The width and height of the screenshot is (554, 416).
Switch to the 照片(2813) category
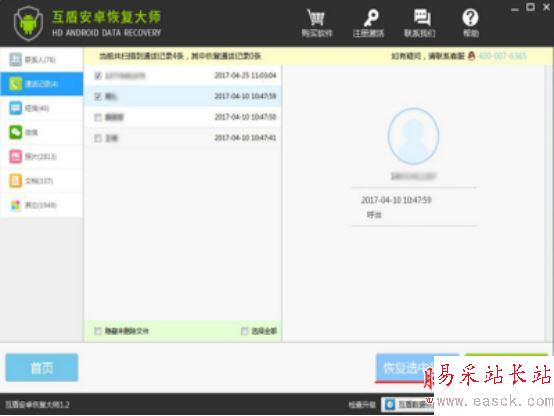[x=42, y=156]
